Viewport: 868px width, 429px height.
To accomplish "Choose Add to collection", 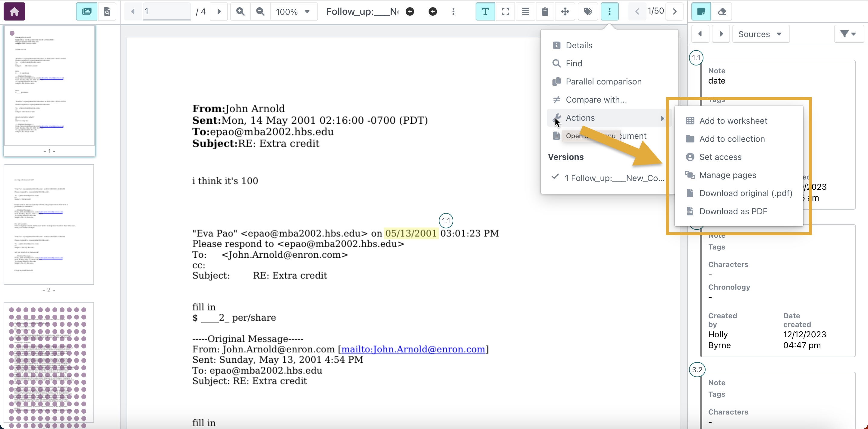I will [x=739, y=139].
